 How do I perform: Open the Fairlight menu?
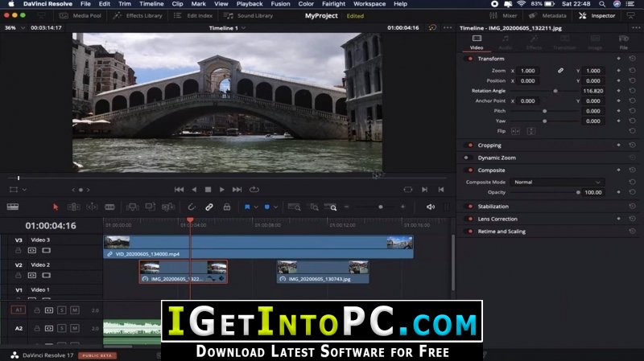(x=333, y=4)
